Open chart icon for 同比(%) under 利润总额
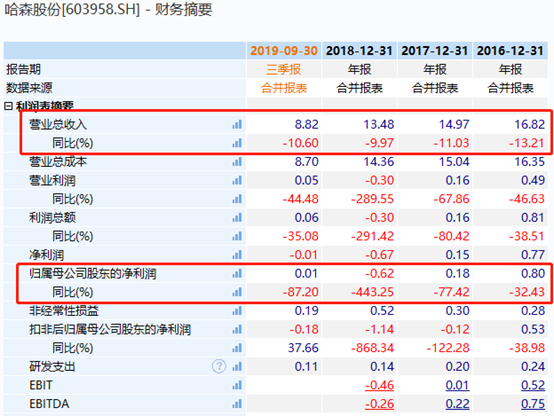554x416 pixels. [x=237, y=236]
